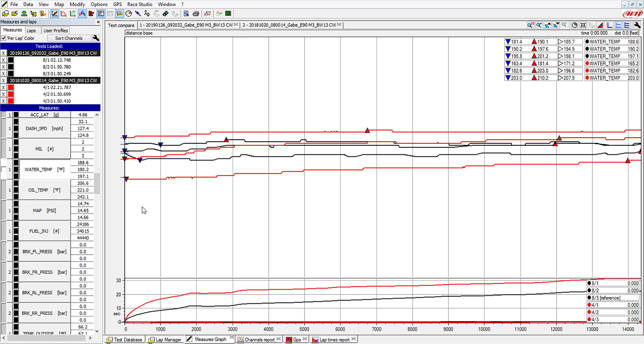644x344 pixels.
Task: Click the Sort Channels button
Action: click(x=69, y=38)
